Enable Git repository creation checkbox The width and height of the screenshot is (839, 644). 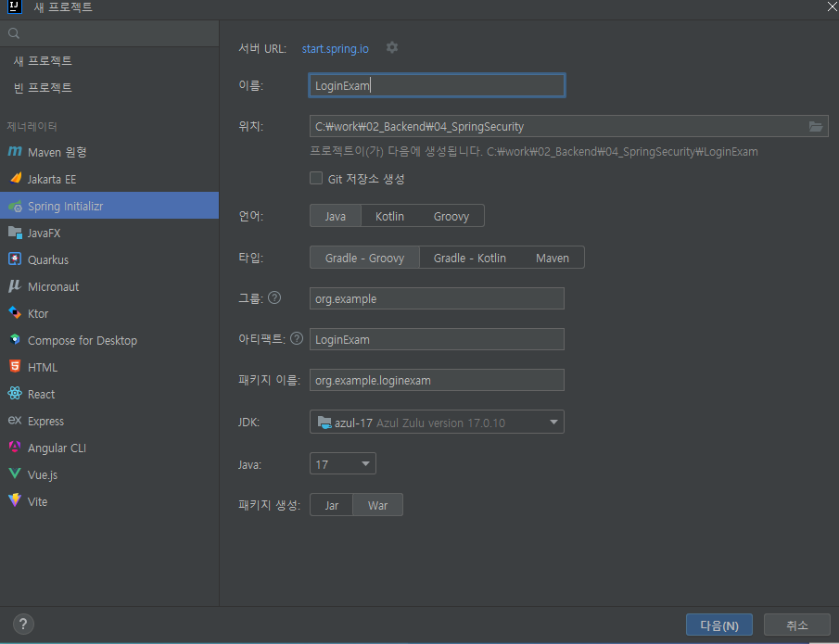pos(316,178)
